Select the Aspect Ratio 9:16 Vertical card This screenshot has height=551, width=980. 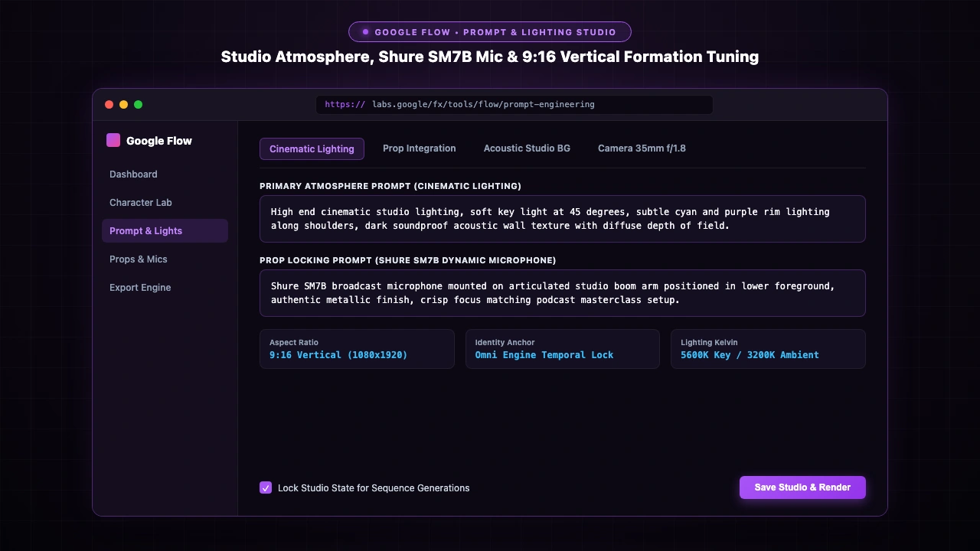coord(357,349)
